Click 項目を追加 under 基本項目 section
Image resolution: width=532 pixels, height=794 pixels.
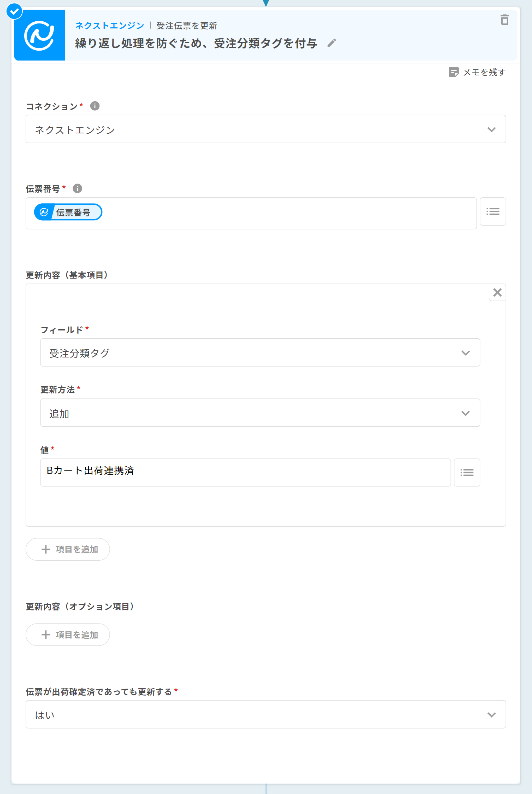click(x=68, y=549)
